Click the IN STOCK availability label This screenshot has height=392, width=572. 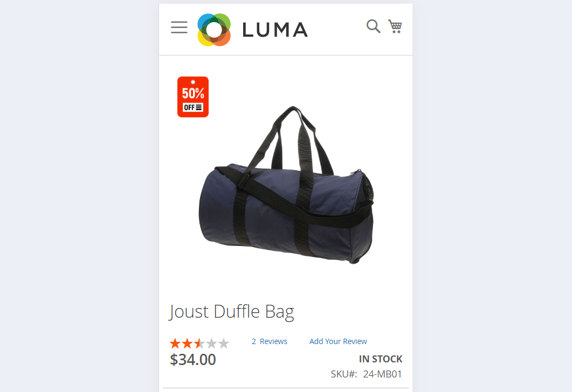click(x=381, y=359)
